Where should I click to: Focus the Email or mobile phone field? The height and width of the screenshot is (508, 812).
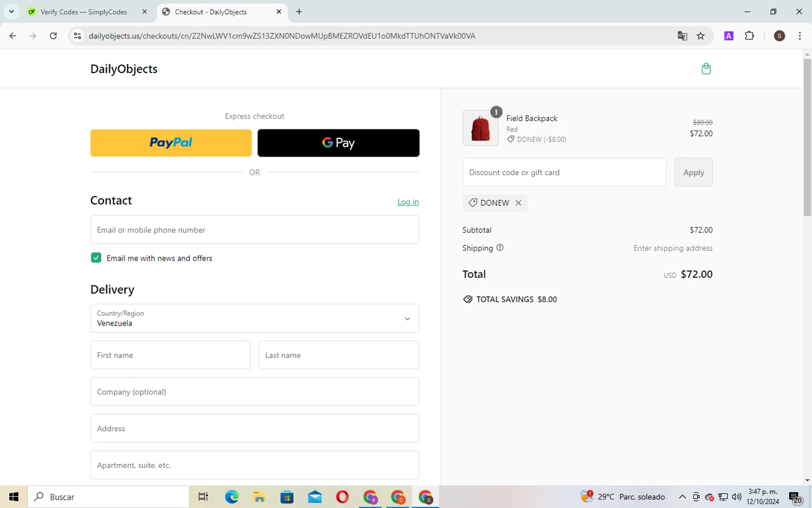pos(254,230)
